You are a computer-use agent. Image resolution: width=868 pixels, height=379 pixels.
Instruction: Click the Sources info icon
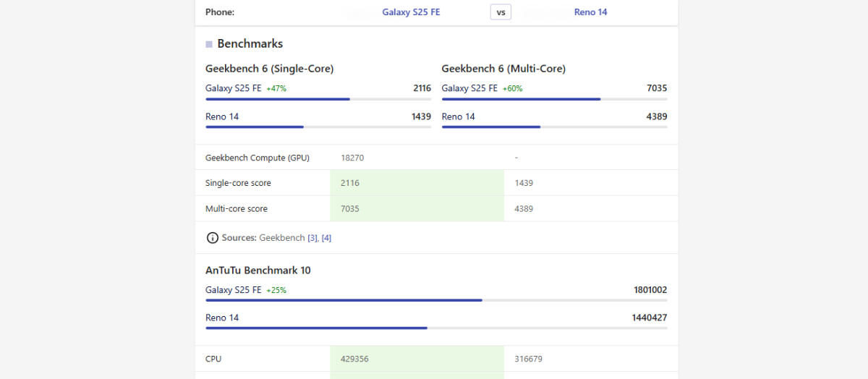[x=212, y=238]
